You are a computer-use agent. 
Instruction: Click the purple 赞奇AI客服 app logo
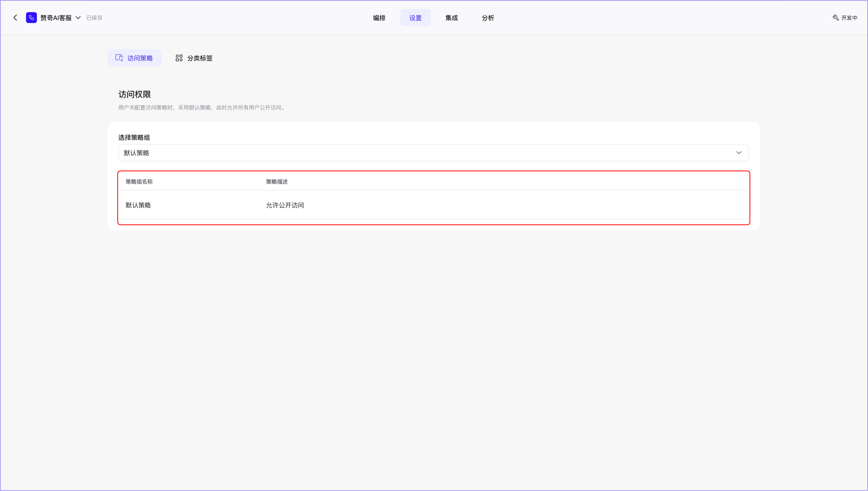coord(31,18)
